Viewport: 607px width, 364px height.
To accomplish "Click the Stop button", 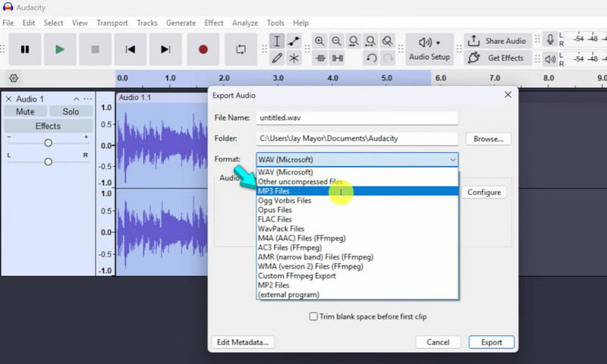I will tap(96, 49).
